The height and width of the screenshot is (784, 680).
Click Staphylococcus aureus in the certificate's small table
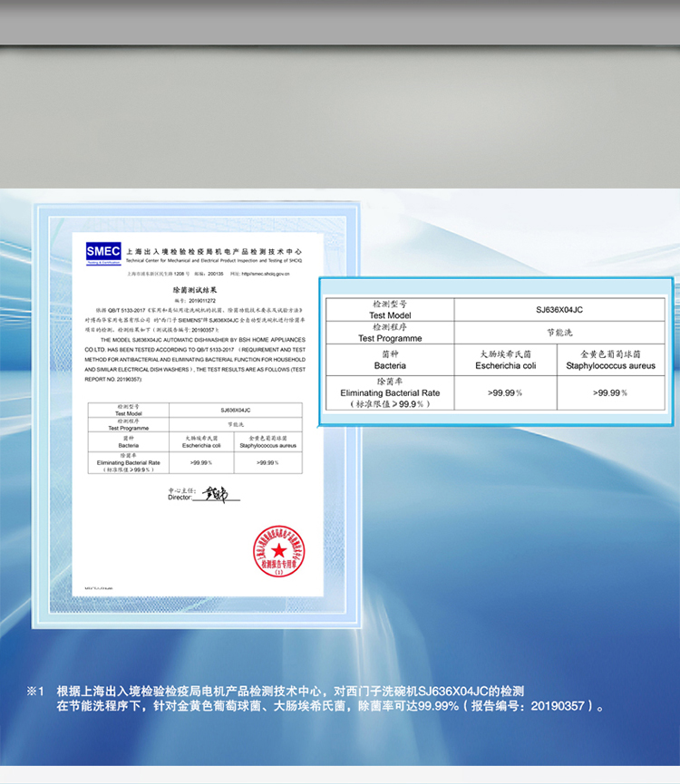pos(268,446)
